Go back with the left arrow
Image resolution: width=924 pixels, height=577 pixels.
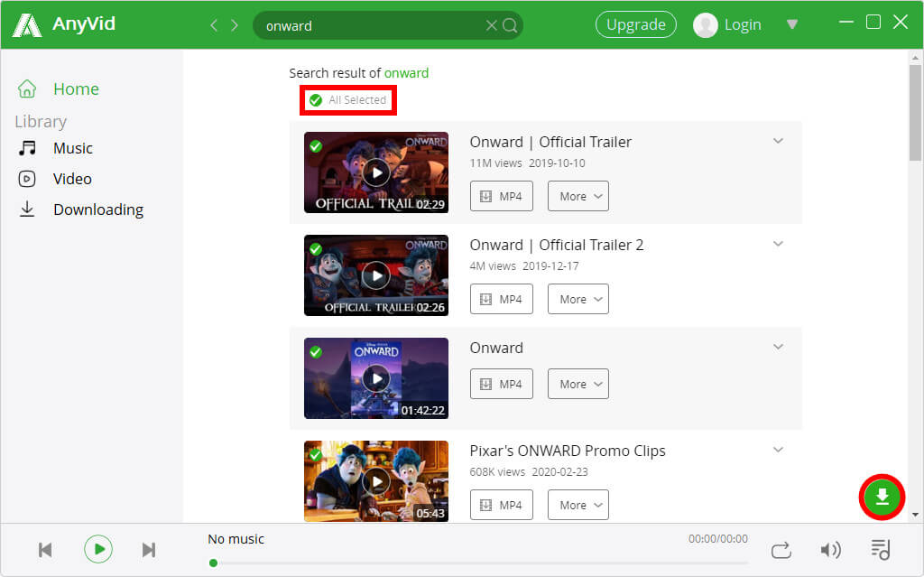coord(214,25)
